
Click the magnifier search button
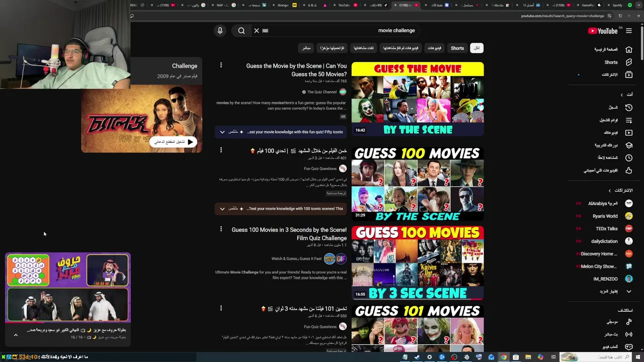click(242, 31)
